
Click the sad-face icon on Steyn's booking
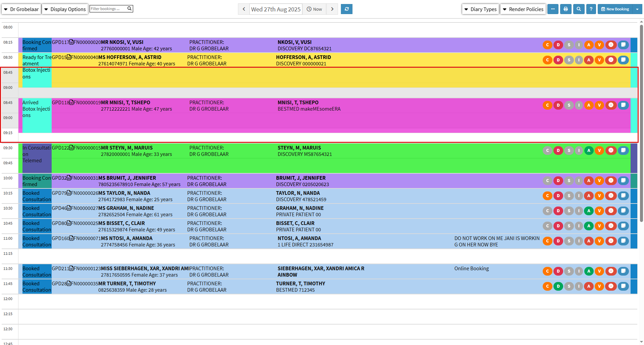[x=611, y=150]
